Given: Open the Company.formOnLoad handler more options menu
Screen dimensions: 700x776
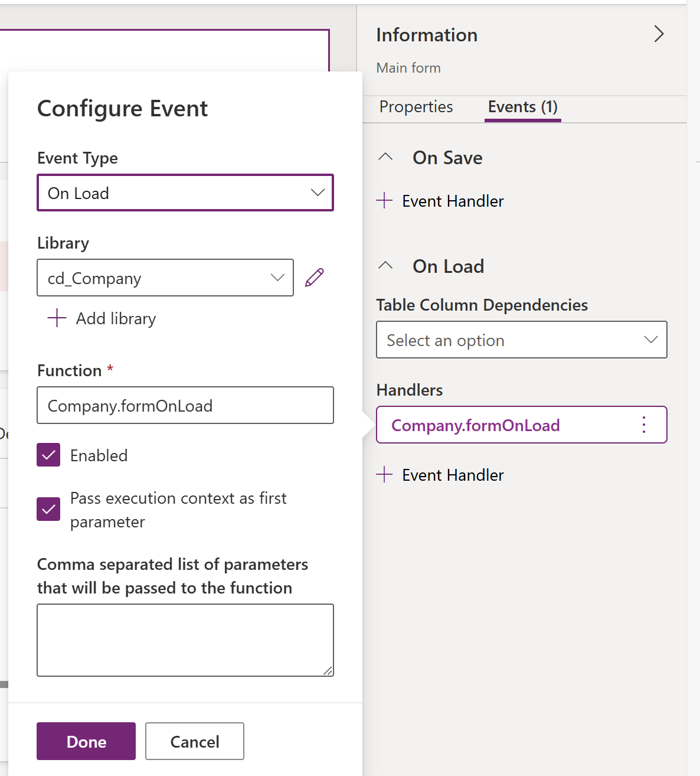Looking at the screenshot, I should click(x=644, y=425).
